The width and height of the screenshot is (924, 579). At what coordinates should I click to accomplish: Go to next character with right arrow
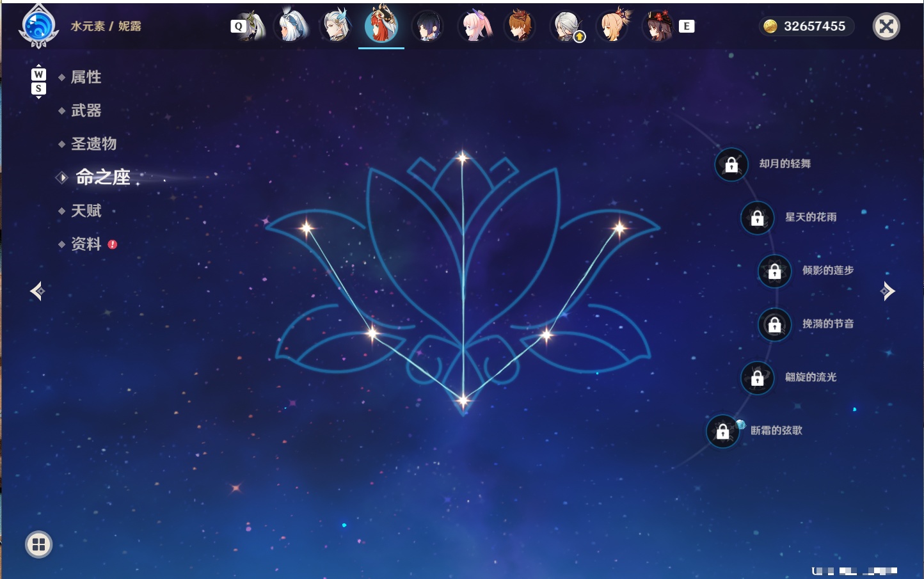click(888, 291)
